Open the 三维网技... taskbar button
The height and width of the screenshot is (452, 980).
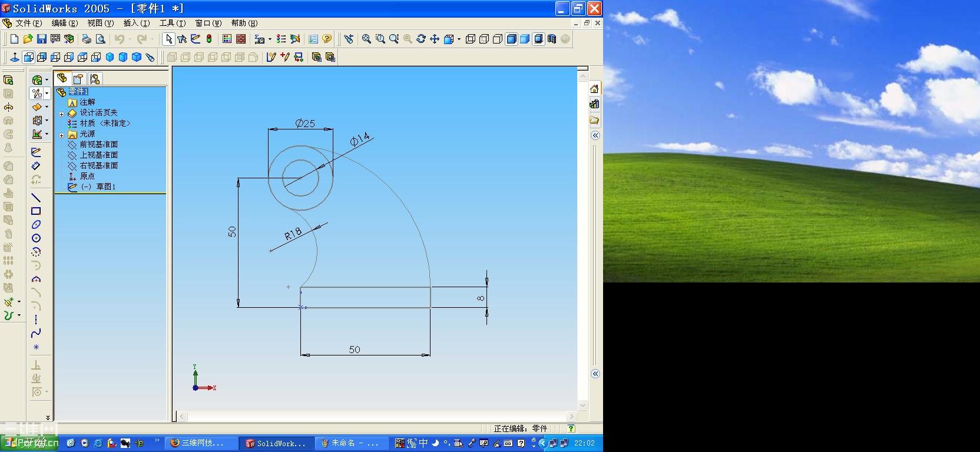click(201, 443)
